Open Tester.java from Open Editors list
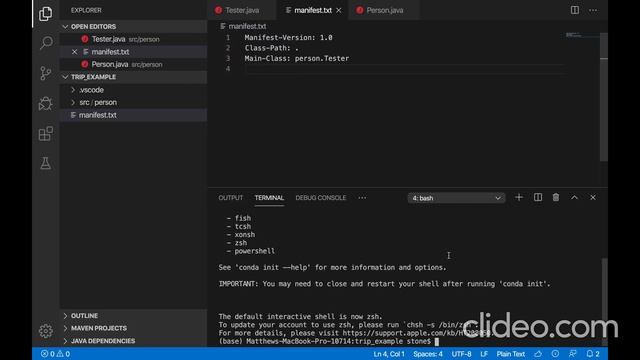Viewport: 640px width, 360px height. tap(134, 39)
